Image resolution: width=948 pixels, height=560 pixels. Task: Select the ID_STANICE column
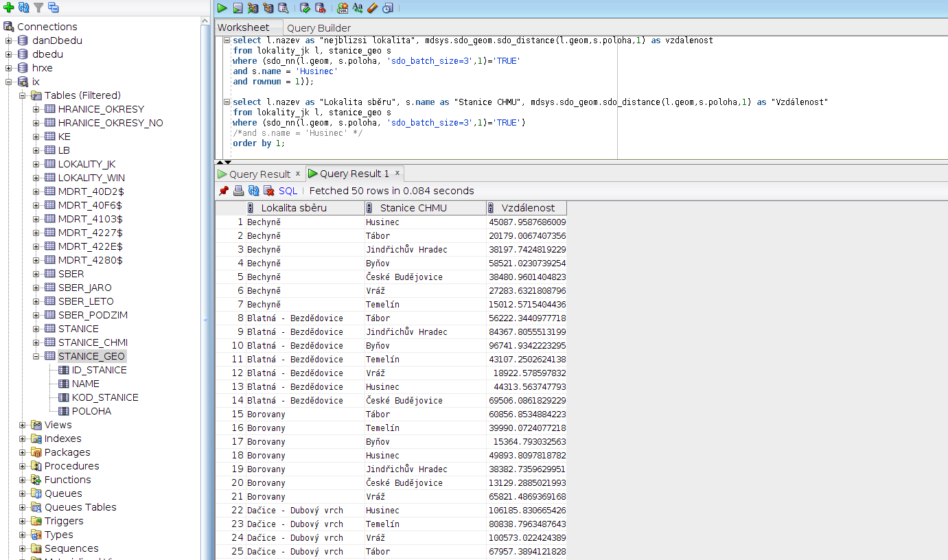(99, 370)
